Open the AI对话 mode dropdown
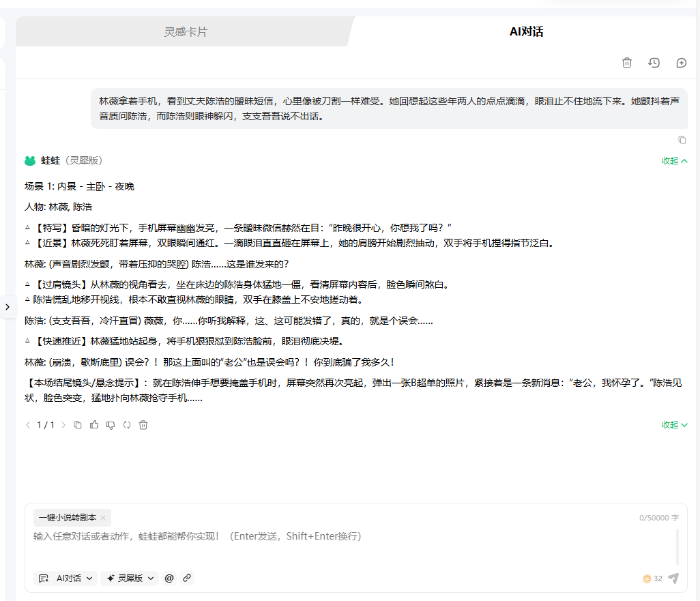This screenshot has width=700, height=601. [65, 578]
